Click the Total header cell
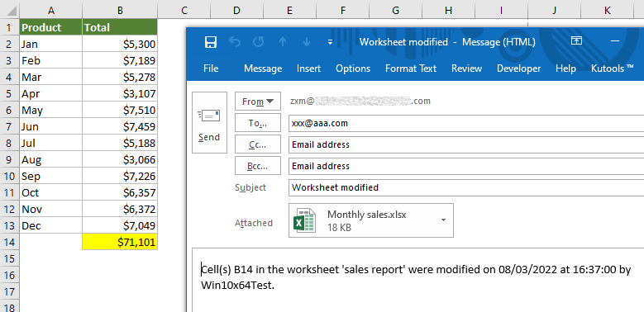Image resolution: width=644 pixels, height=312 pixels. click(120, 27)
